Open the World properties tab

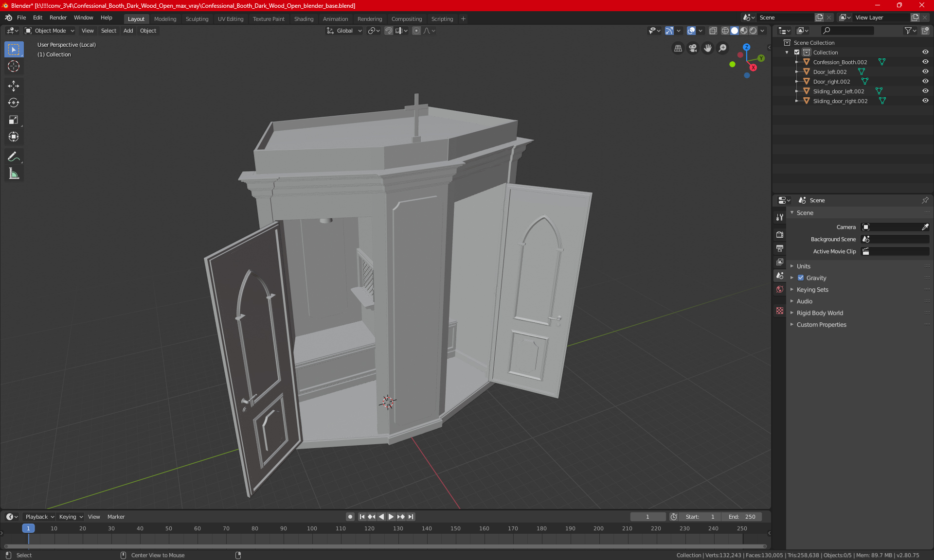pyautogui.click(x=780, y=289)
